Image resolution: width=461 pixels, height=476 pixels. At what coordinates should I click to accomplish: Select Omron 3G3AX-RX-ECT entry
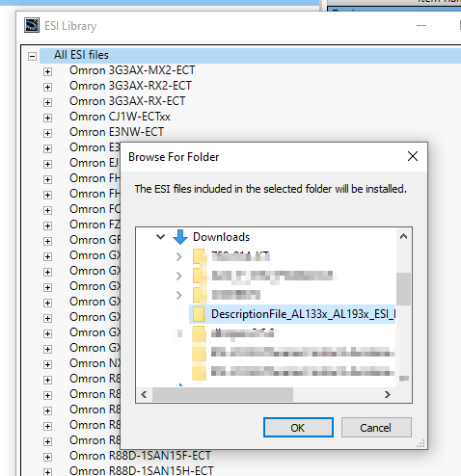(127, 101)
